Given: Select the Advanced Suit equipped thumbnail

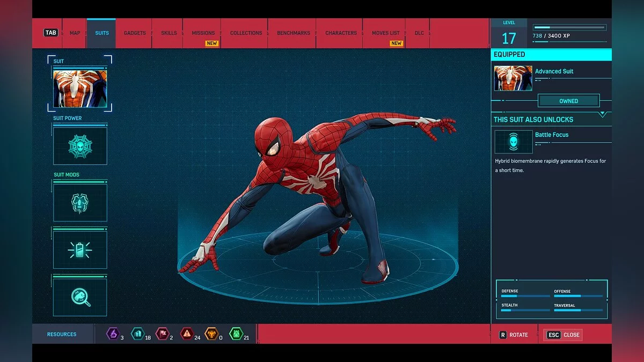Looking at the screenshot, I should 513,78.
